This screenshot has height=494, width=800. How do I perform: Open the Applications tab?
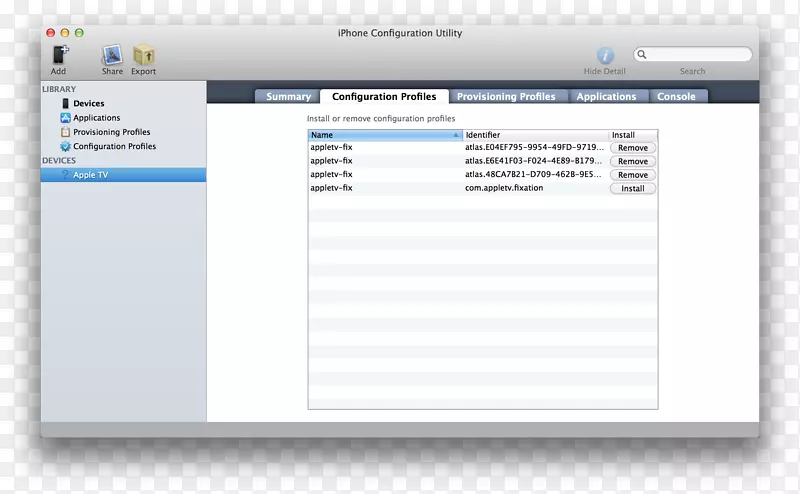click(x=606, y=97)
